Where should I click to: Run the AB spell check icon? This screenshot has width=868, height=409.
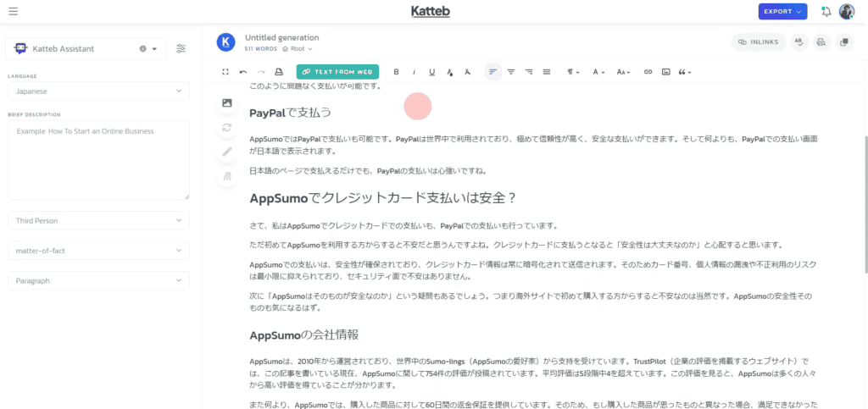tap(800, 42)
